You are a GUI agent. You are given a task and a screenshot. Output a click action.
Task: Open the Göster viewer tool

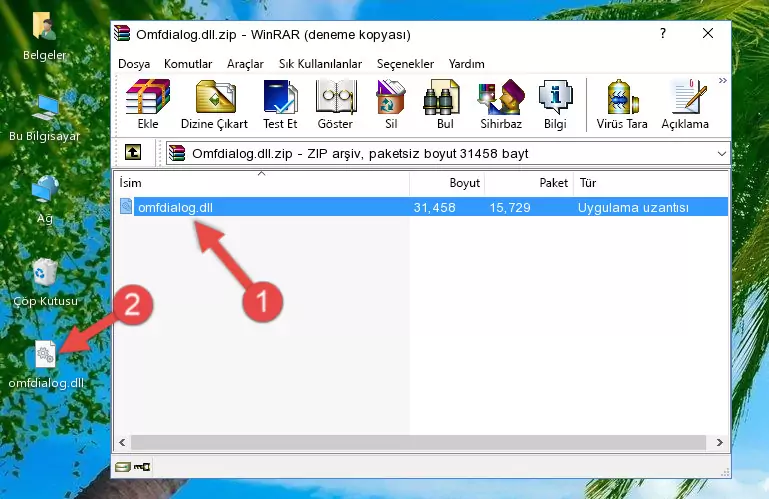pyautogui.click(x=335, y=104)
